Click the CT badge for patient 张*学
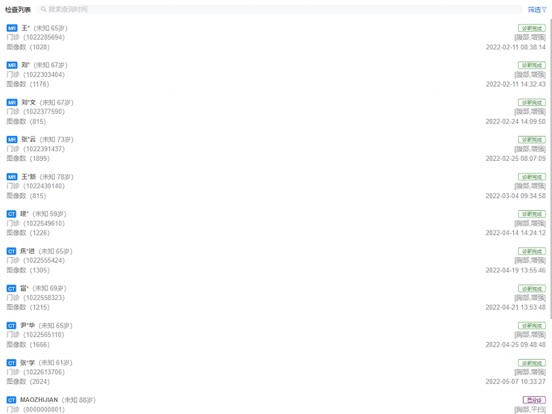The width and height of the screenshot is (552, 414). pyautogui.click(x=11, y=363)
